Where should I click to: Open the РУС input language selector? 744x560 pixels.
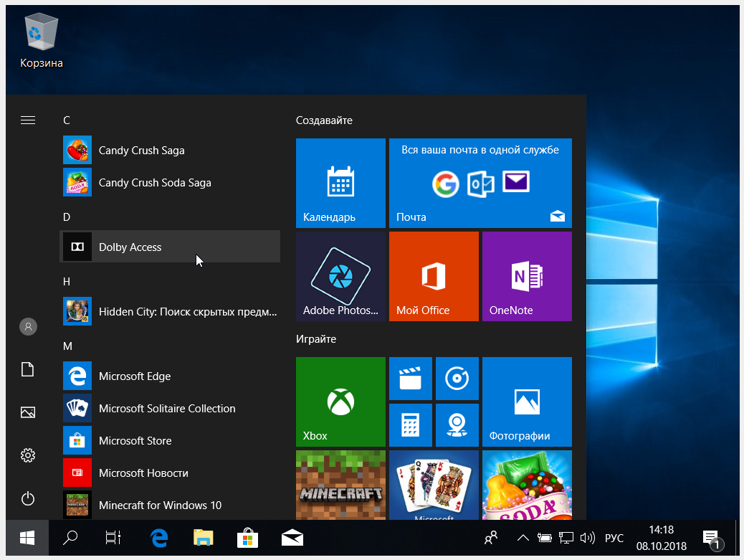(614, 538)
